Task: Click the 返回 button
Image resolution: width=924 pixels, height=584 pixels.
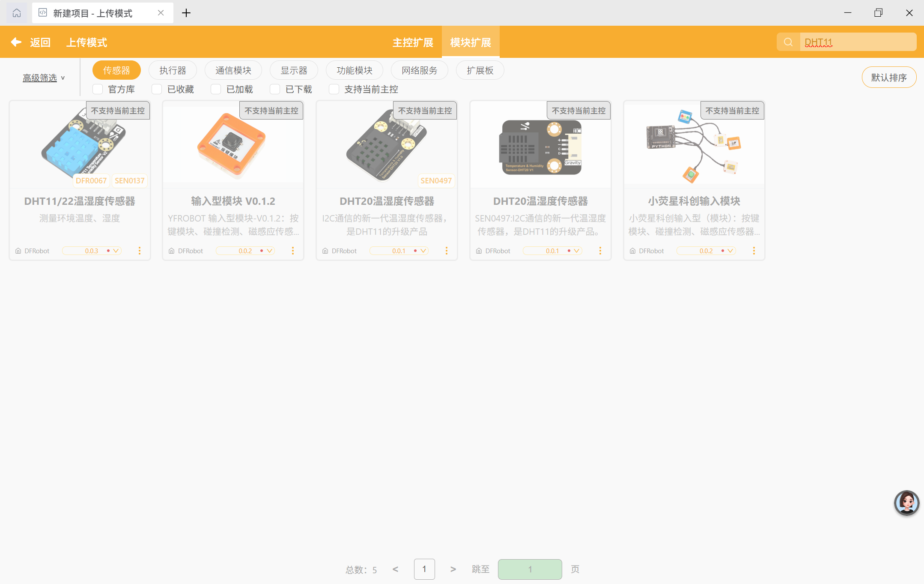Action: (x=40, y=42)
